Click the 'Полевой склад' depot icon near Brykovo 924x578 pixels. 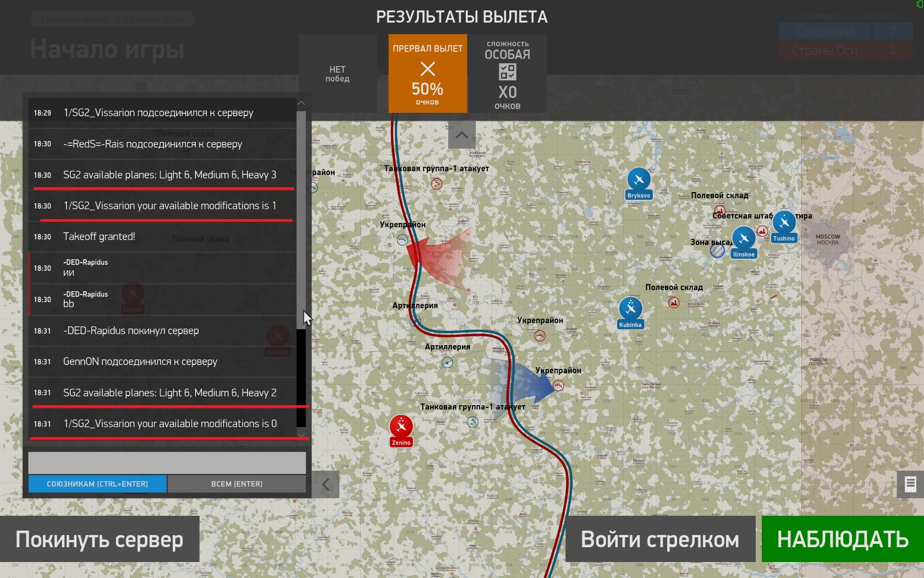pyautogui.click(x=719, y=210)
